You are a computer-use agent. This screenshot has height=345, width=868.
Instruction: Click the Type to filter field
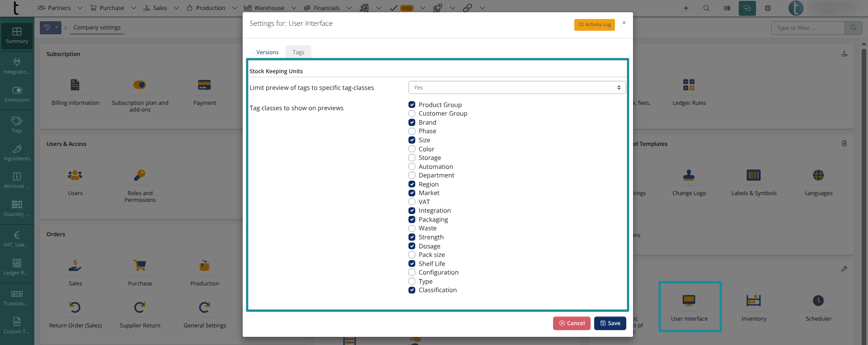click(x=808, y=28)
